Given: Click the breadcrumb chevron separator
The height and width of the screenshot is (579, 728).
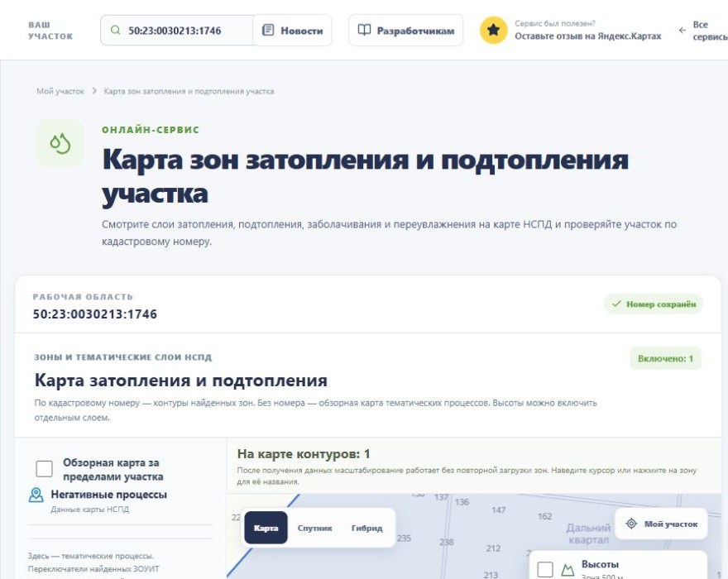Looking at the screenshot, I should (x=94, y=91).
